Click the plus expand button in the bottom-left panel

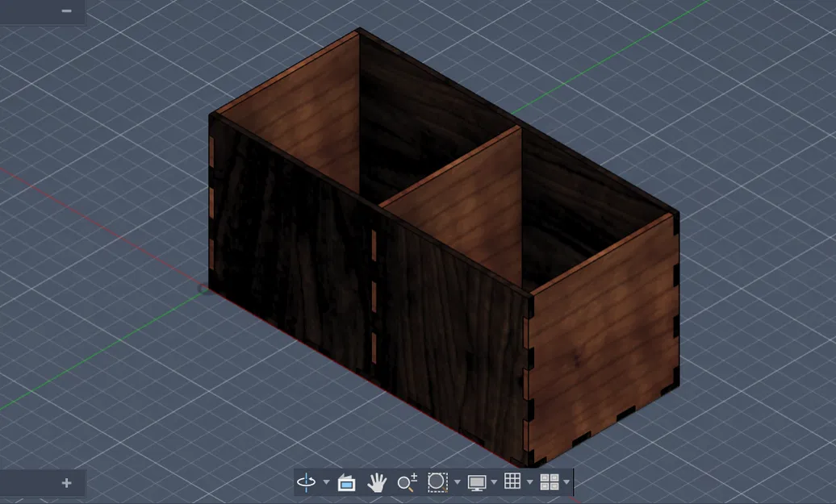(x=67, y=483)
